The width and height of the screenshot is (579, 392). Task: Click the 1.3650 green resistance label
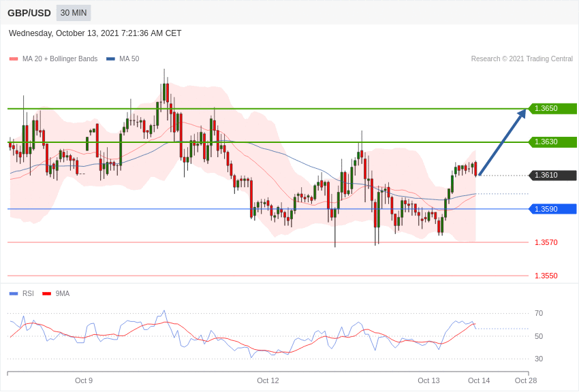[553, 108]
